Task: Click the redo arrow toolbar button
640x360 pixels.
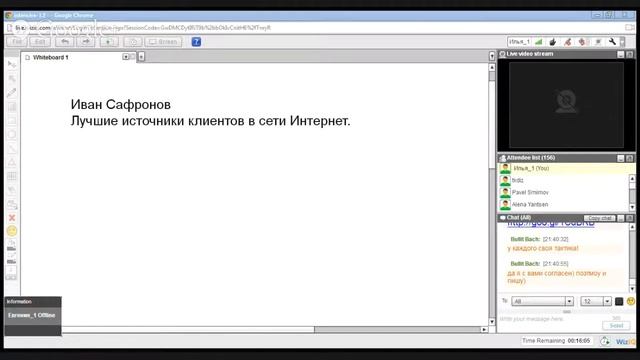Action: tap(86, 42)
